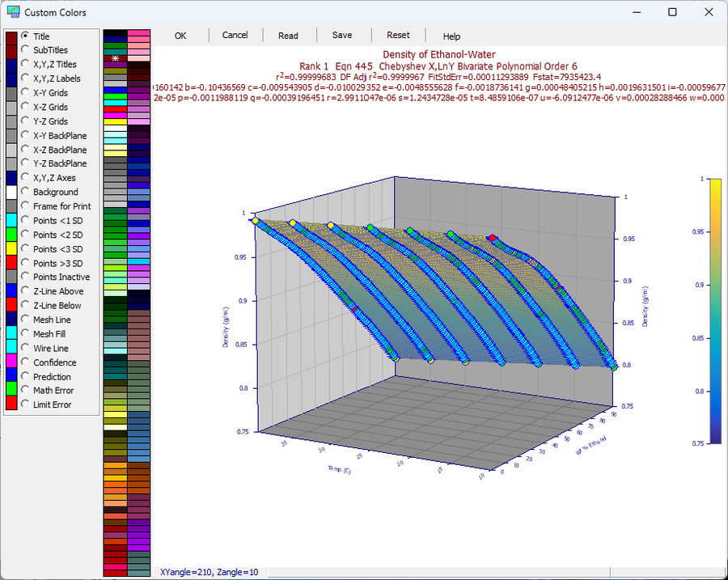Image resolution: width=728 pixels, height=580 pixels.
Task: Click the Cancel button
Action: 235,36
